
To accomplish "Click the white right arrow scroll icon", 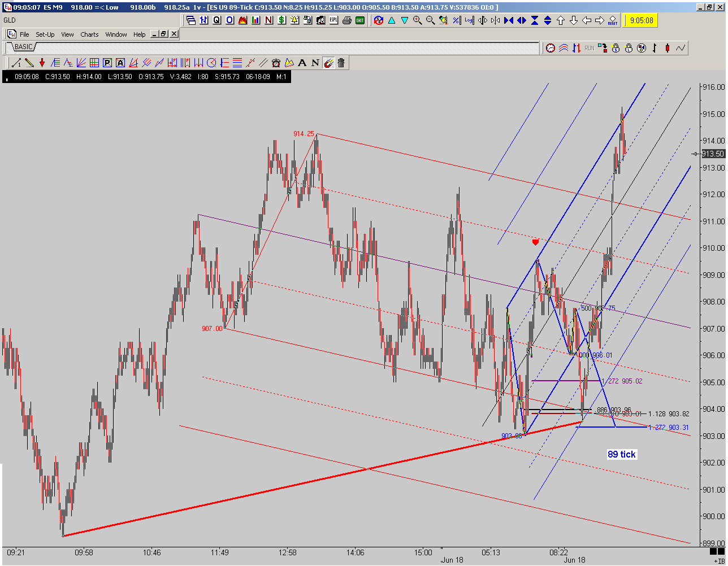I will [600, 20].
